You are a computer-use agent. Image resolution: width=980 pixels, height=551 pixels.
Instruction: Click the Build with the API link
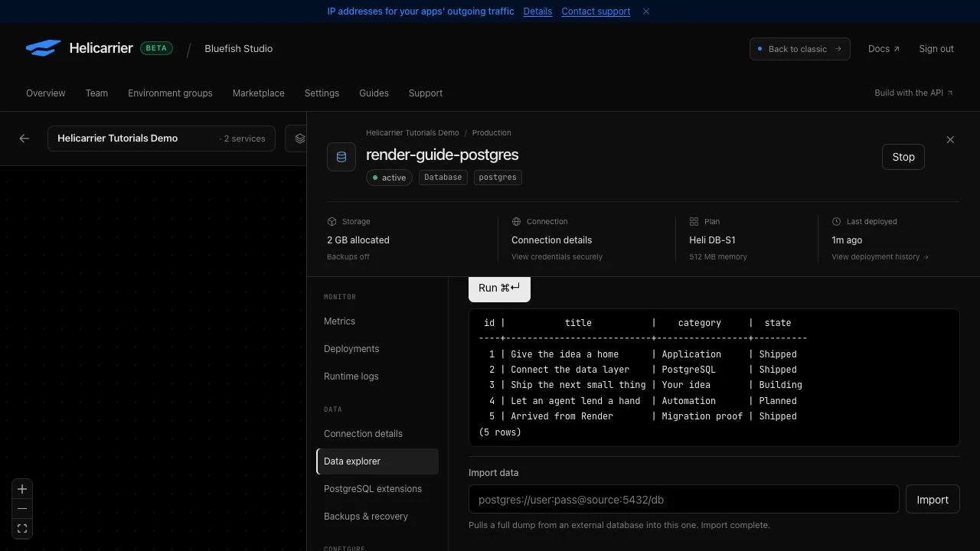tap(913, 93)
